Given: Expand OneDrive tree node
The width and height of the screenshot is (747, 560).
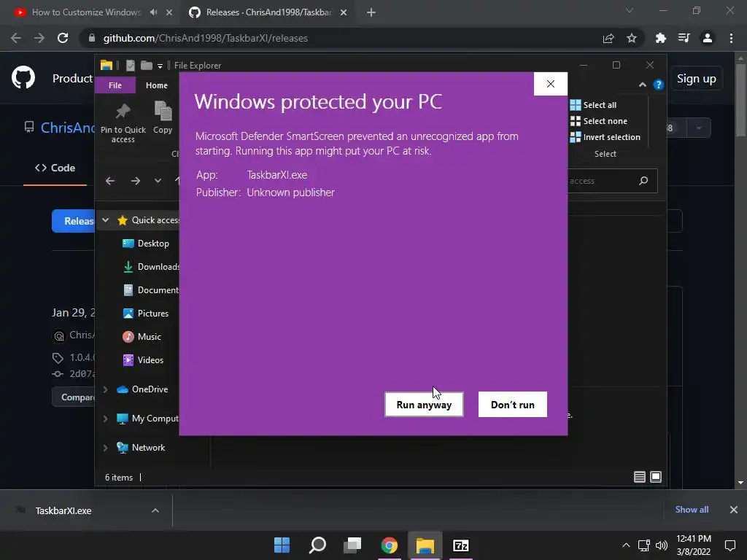Looking at the screenshot, I should coord(105,389).
